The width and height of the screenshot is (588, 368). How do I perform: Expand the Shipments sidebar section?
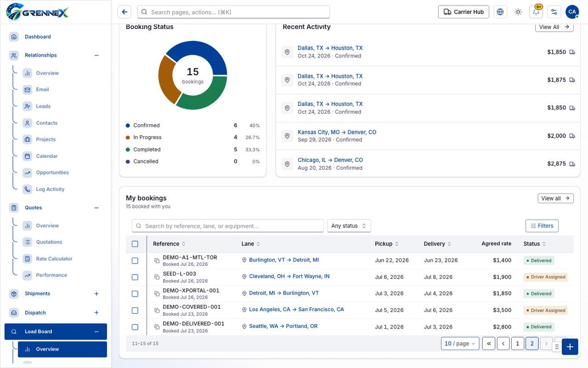coord(96,293)
